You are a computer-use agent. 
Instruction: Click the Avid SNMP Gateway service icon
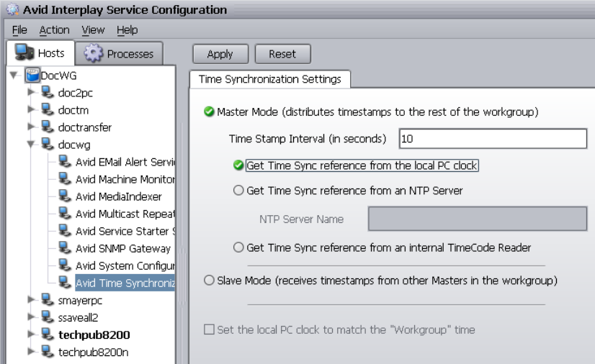coord(66,249)
